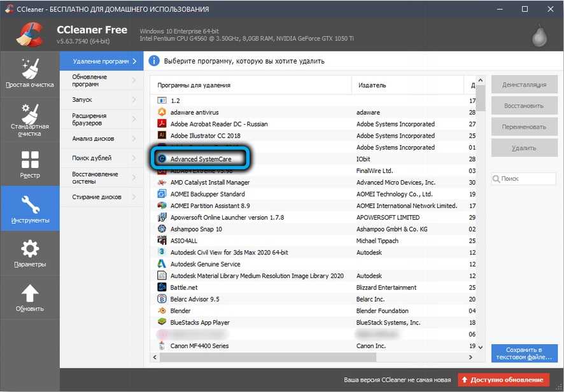Viewport: 564px width, 392px height.
Task: Click the Belarc Advisor 9.5 icon
Action: pos(162,299)
